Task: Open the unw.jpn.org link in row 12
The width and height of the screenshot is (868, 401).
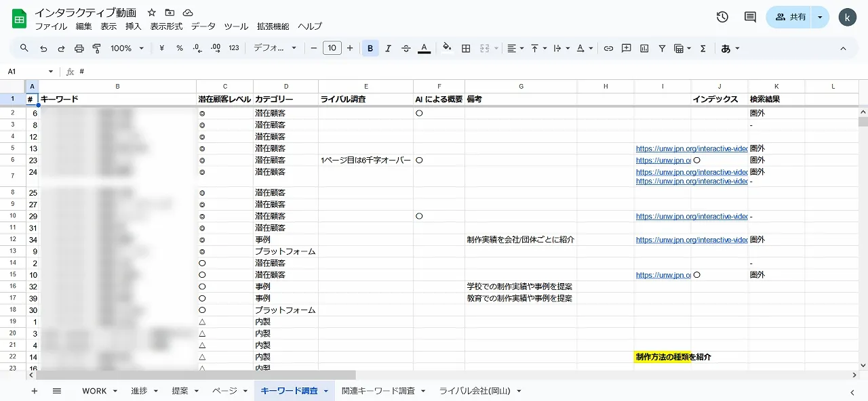Action: pyautogui.click(x=691, y=240)
